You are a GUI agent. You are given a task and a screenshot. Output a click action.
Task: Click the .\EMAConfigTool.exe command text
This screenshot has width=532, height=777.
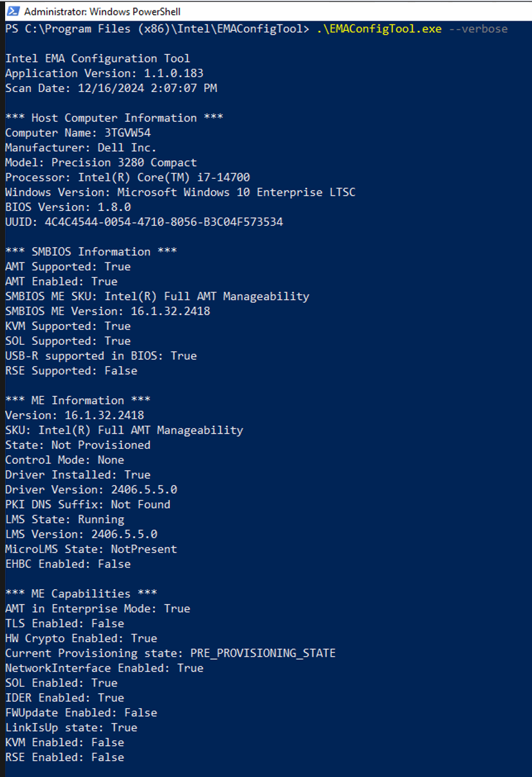pyautogui.click(x=379, y=29)
